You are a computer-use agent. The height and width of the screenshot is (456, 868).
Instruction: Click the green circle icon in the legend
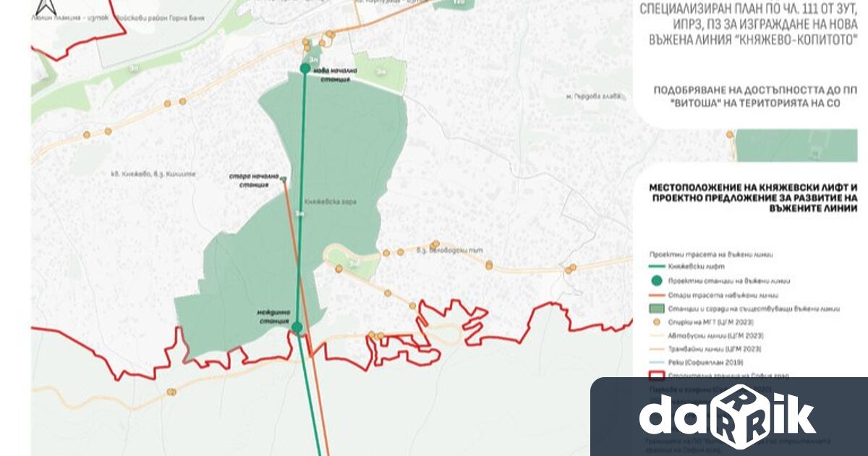point(657,281)
